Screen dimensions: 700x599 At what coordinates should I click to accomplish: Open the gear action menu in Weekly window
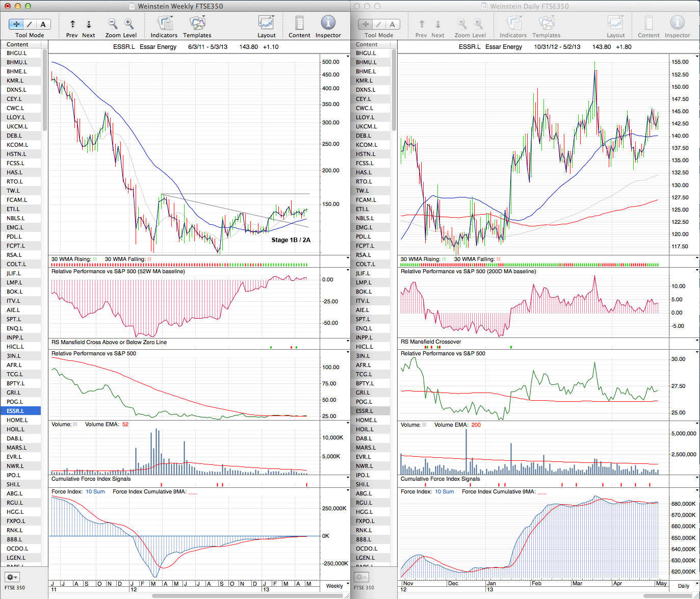coord(11,577)
